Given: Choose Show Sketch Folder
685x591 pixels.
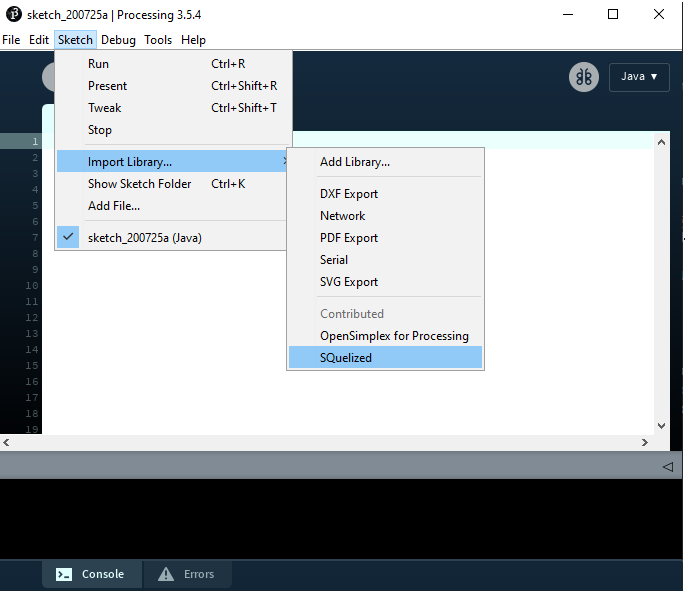Looking at the screenshot, I should click(x=172, y=183).
